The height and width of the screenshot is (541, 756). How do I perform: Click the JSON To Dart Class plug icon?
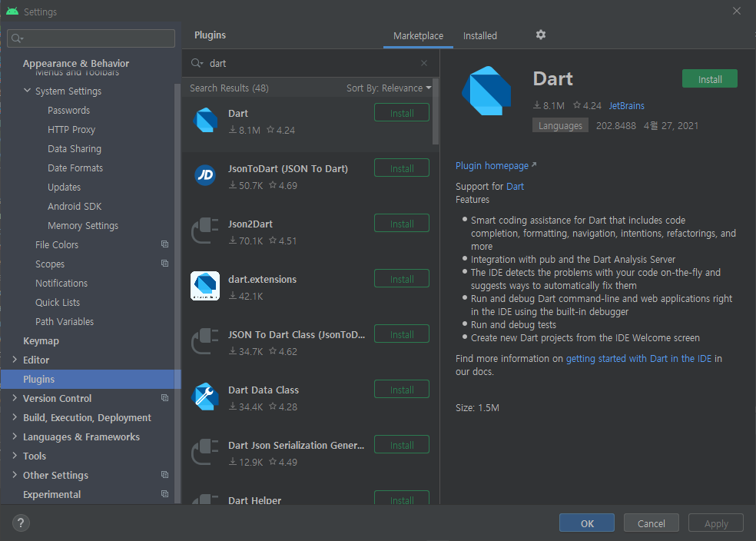click(205, 341)
